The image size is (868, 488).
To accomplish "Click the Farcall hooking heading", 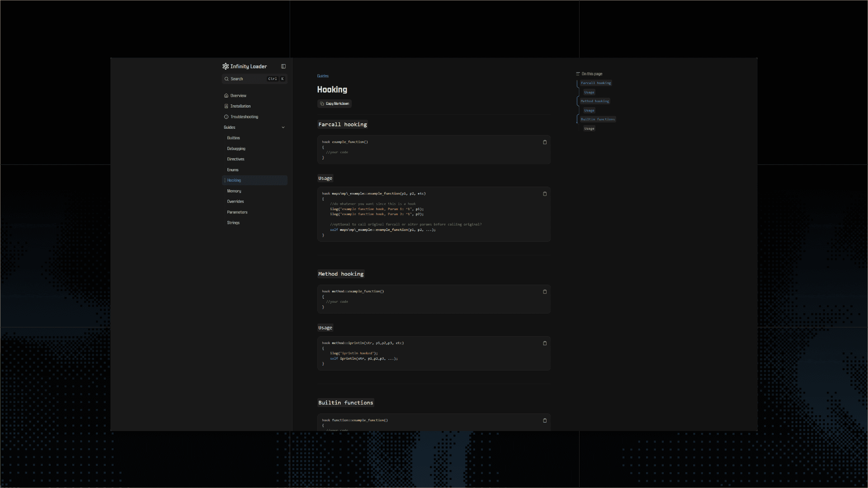I will (343, 125).
